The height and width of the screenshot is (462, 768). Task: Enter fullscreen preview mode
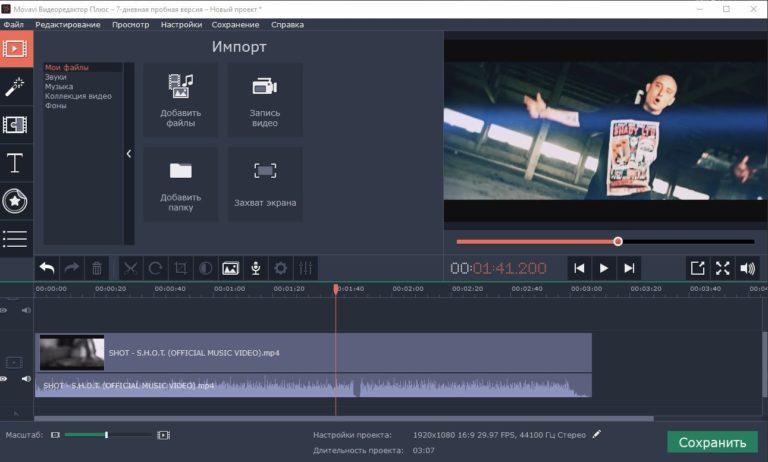pos(722,268)
